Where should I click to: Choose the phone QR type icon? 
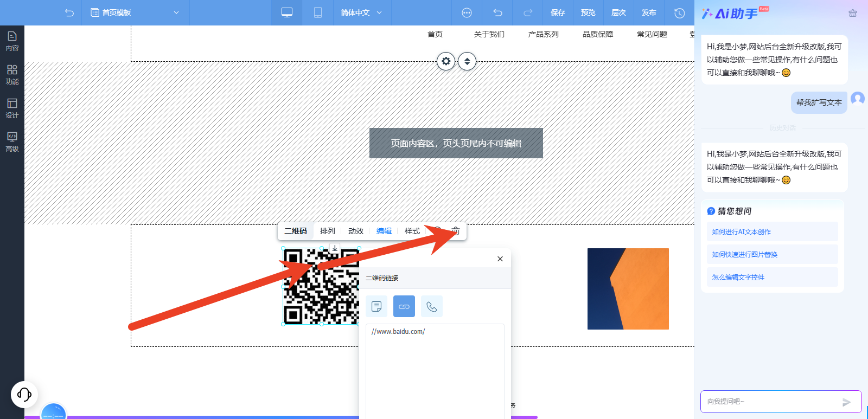(x=432, y=306)
